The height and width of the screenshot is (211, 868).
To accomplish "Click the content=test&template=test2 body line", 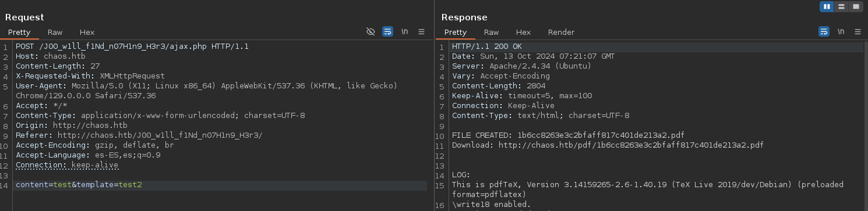I will (79, 185).
